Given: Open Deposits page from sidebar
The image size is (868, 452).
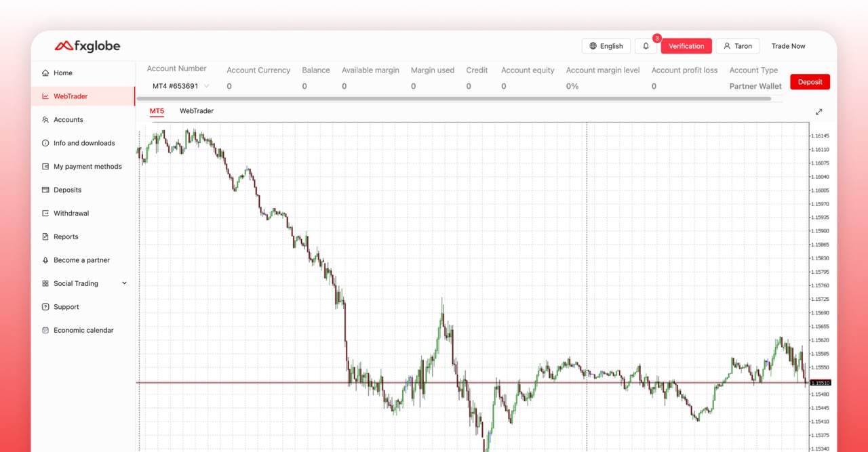Looking at the screenshot, I should coord(83,190).
